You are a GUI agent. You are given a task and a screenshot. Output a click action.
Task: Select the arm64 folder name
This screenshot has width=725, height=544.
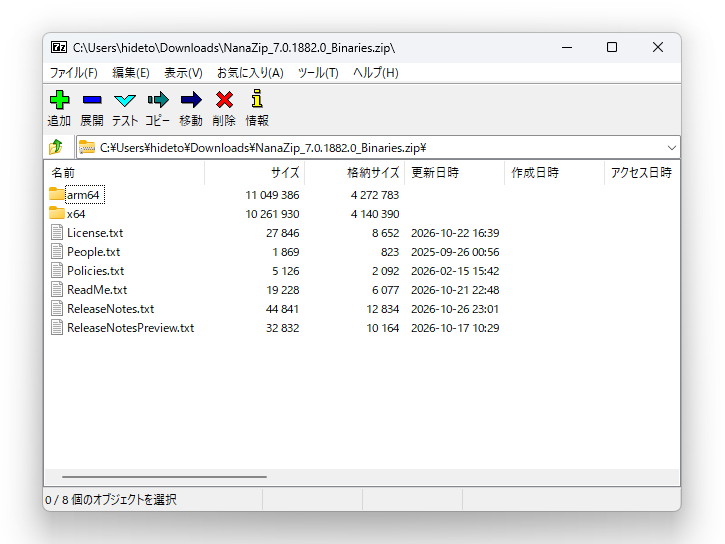click(83, 195)
